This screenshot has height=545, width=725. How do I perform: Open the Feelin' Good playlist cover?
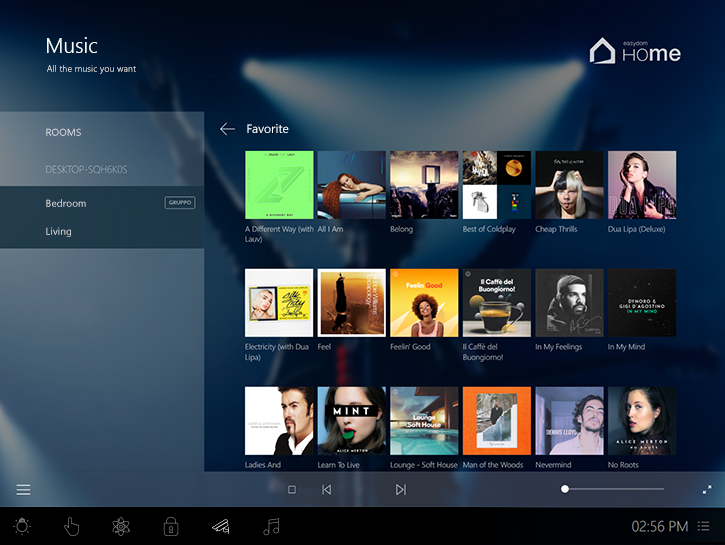pyautogui.click(x=424, y=303)
